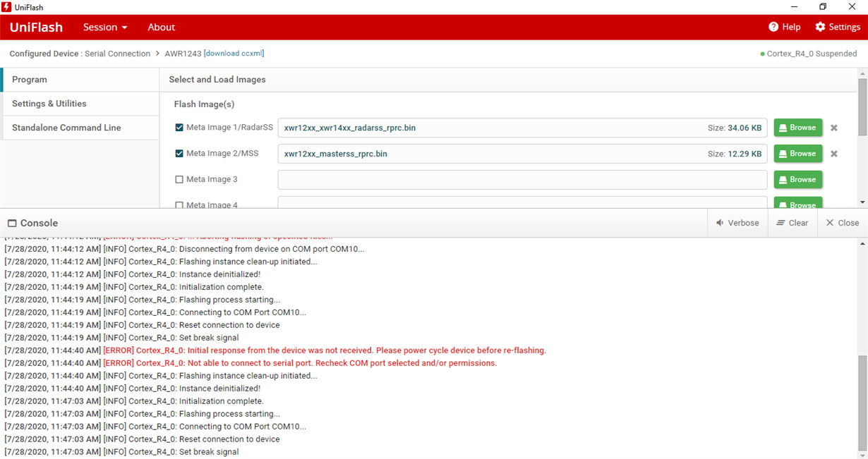Image resolution: width=868 pixels, height=459 pixels.
Task: Toggle Verbose console output
Action: pyautogui.click(x=737, y=223)
